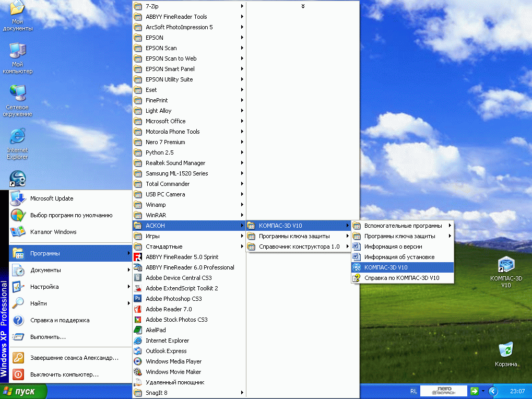Expand the АСКОН program group
The image size is (532, 399).
point(189,226)
